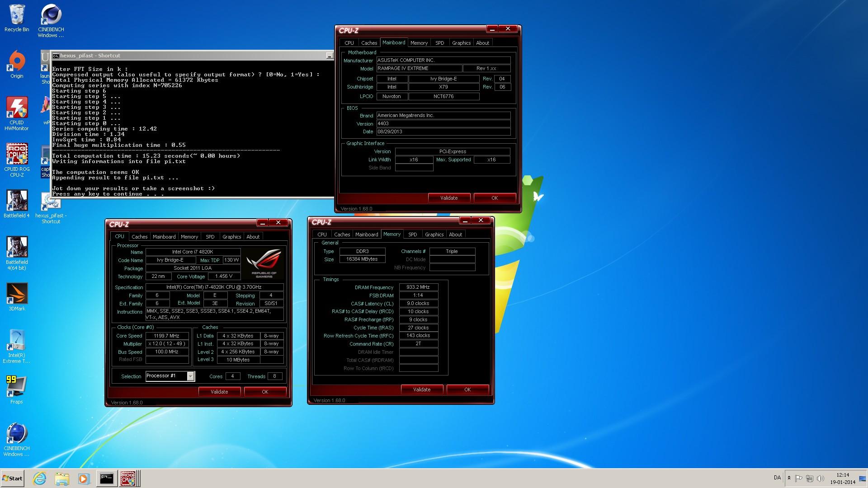This screenshot has width=868, height=488.
Task: Click the Start button on the taskbar
Action: tap(12, 479)
